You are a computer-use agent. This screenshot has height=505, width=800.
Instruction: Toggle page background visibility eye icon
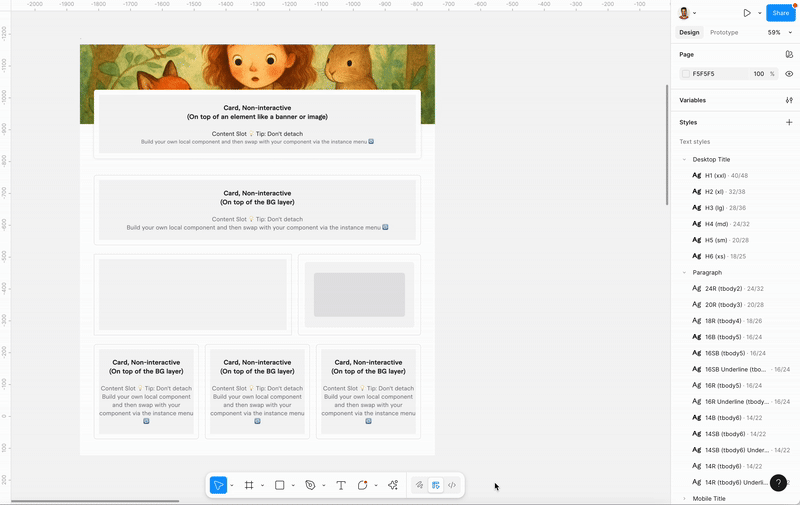789,74
